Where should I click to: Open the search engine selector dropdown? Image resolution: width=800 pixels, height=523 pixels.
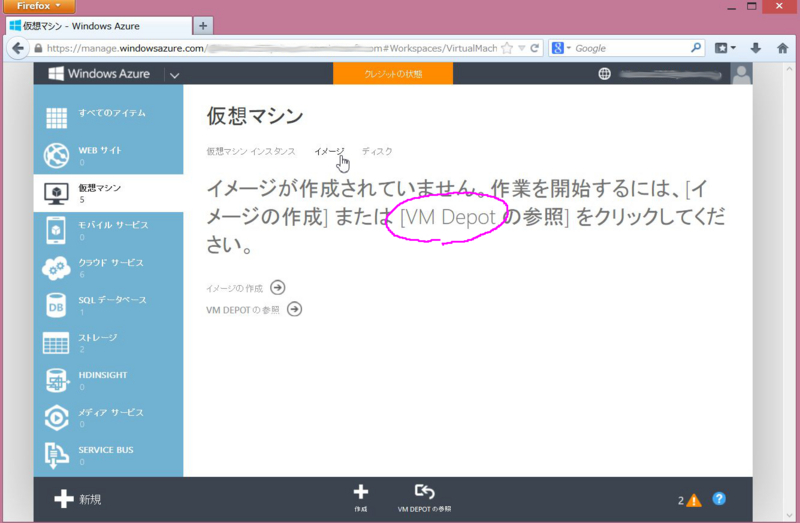(561, 48)
